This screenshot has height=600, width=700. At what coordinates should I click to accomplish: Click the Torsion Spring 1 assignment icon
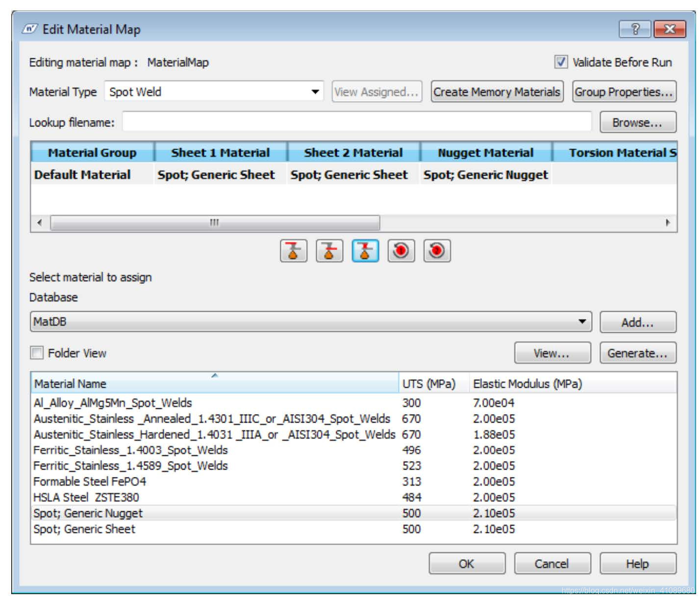coord(401,251)
